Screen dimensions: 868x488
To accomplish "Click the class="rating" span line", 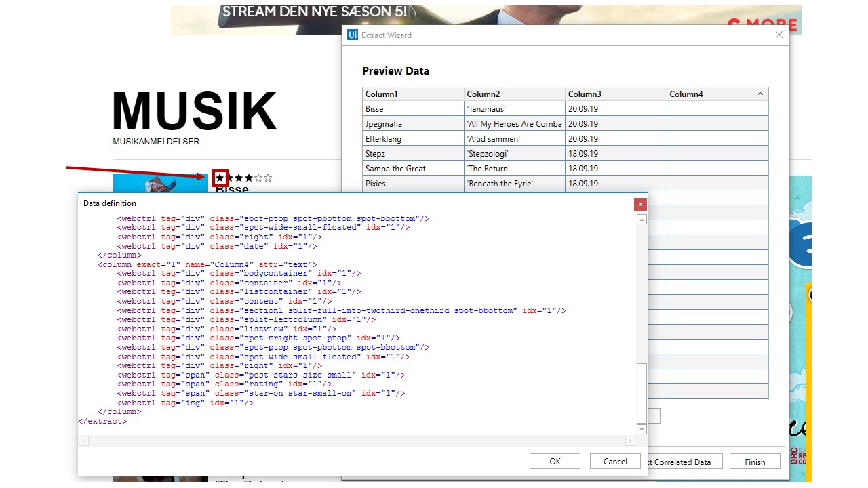I will click(x=224, y=384).
